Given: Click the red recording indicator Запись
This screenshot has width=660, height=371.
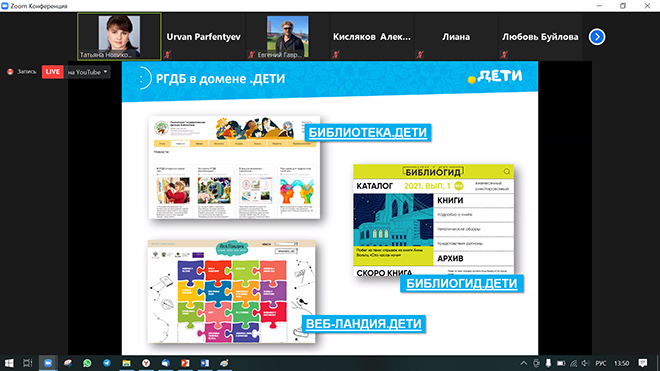Looking at the screenshot, I should (22, 72).
